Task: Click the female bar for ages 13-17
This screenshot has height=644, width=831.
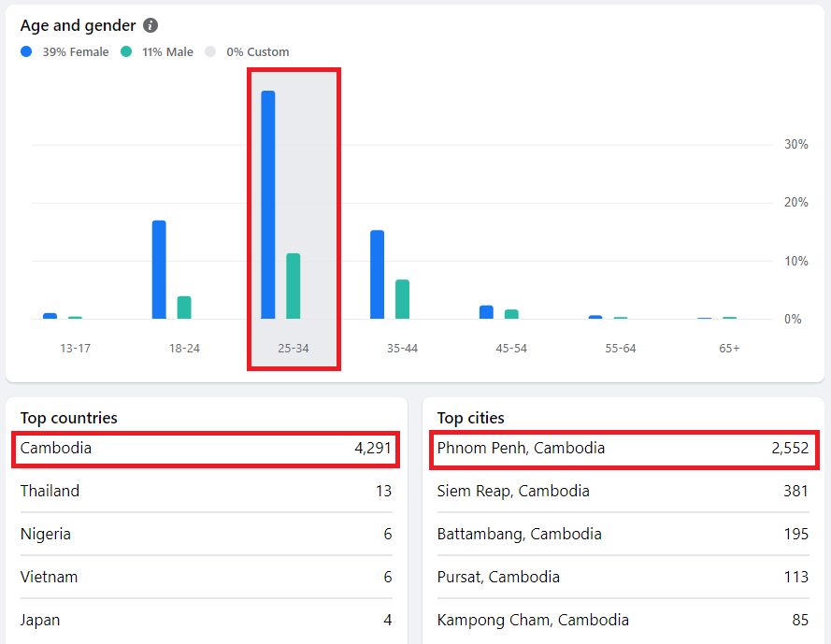Action: (50, 316)
